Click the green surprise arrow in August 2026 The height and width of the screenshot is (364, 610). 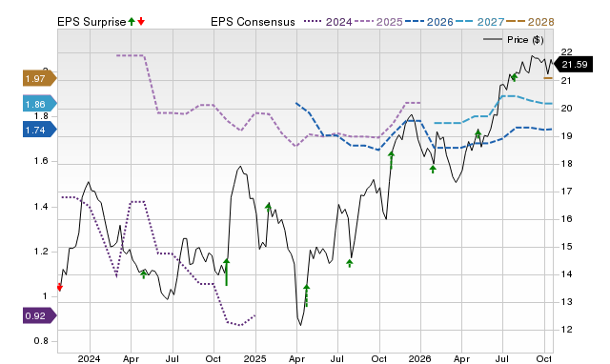[x=515, y=77]
